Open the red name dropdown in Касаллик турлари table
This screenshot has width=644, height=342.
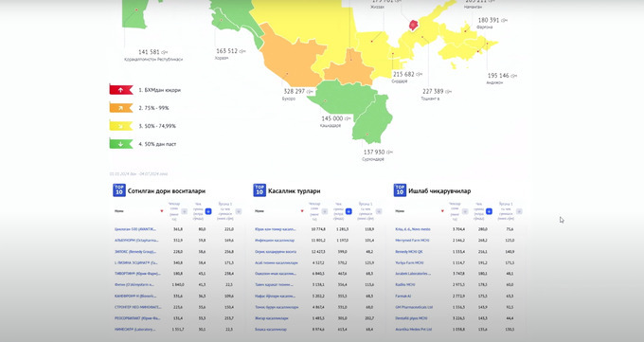pos(302,211)
